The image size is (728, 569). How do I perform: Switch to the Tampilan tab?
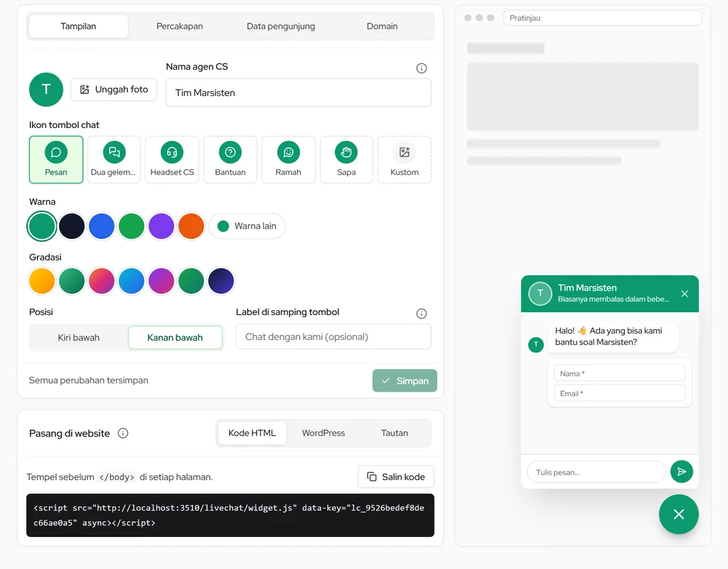[78, 26]
